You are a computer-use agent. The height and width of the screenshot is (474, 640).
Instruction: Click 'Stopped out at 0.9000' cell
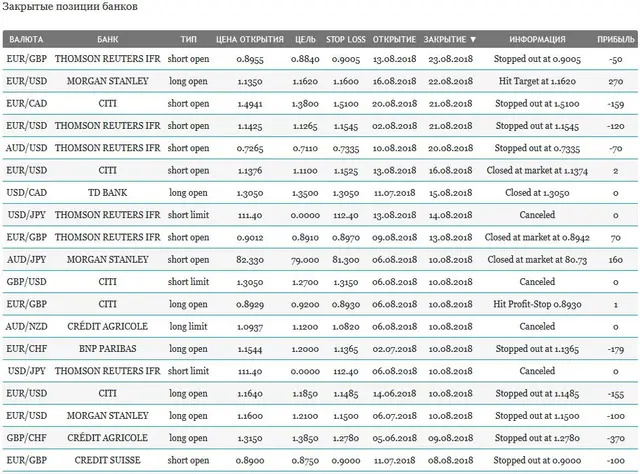tap(537, 460)
